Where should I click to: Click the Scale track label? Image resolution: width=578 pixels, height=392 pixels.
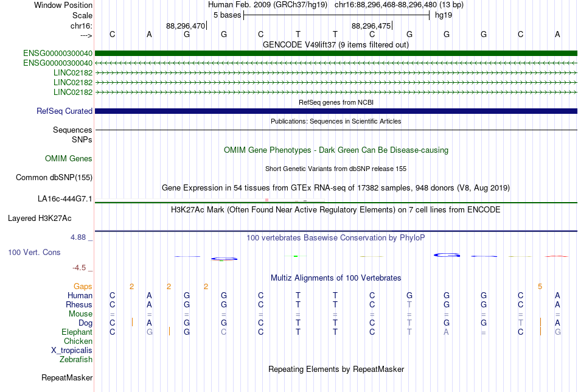click(x=82, y=15)
